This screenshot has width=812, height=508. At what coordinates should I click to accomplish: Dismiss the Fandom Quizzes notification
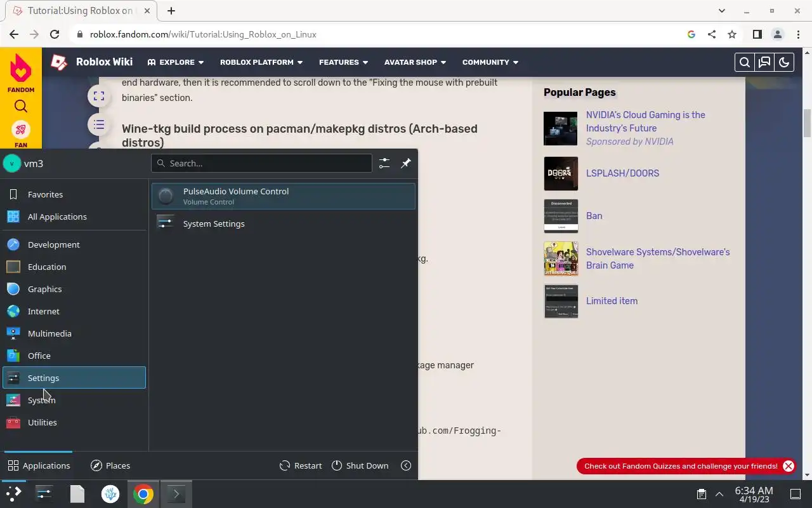(x=789, y=466)
